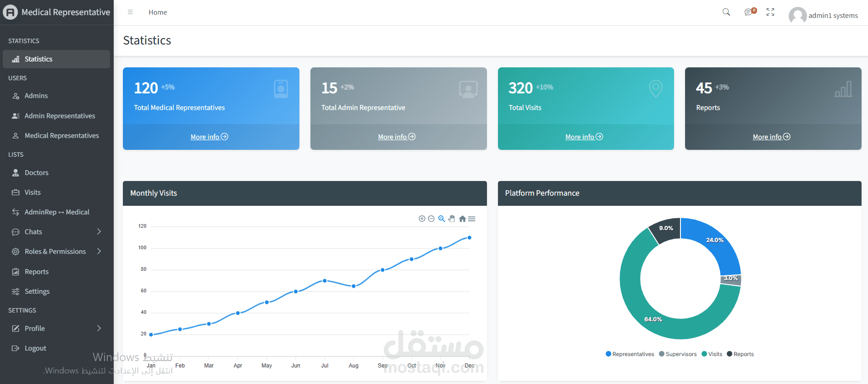Reset chart zoom with the home icon
Viewport: 868px width, 384px height.
[462, 219]
